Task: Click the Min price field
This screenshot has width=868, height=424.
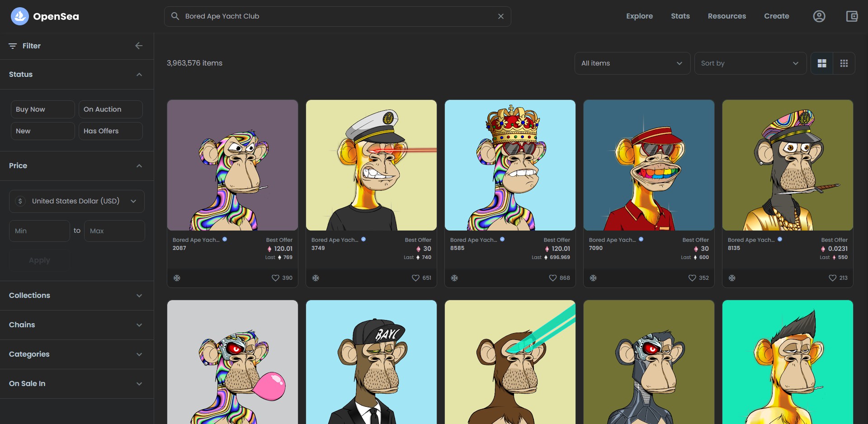Action: [x=39, y=231]
